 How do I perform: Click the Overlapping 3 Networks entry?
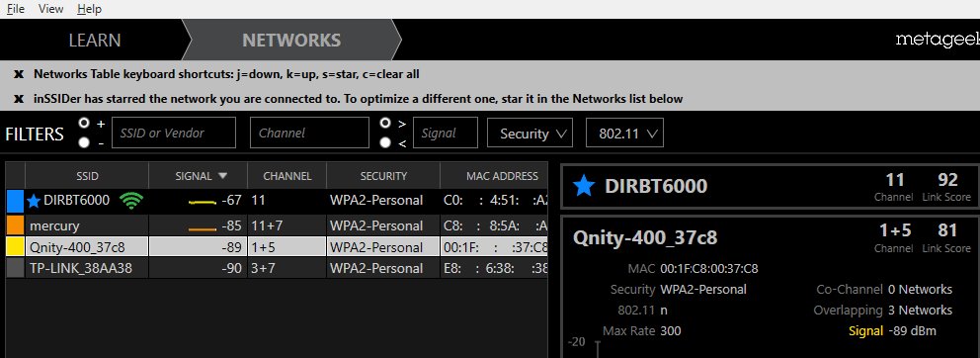(882, 310)
